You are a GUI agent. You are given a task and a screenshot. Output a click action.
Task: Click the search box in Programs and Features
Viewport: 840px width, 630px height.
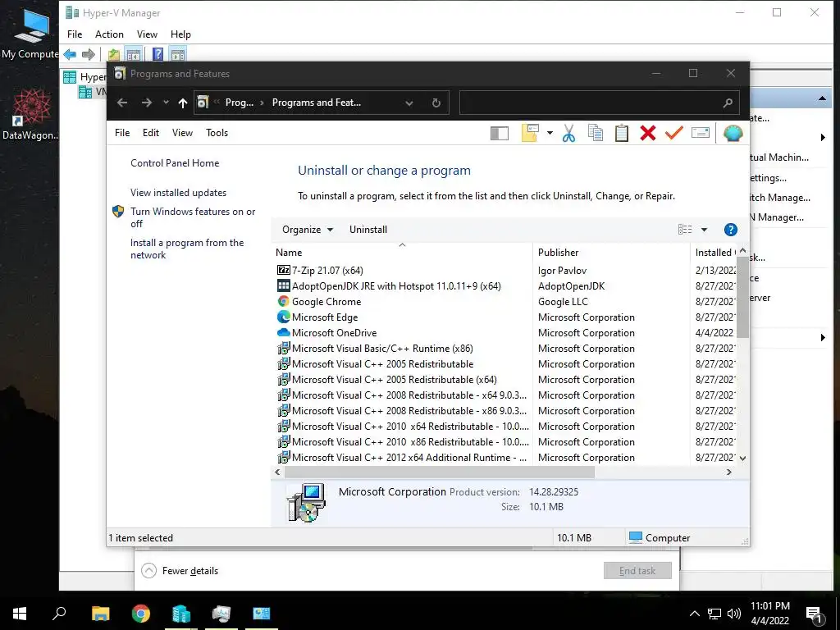(600, 103)
